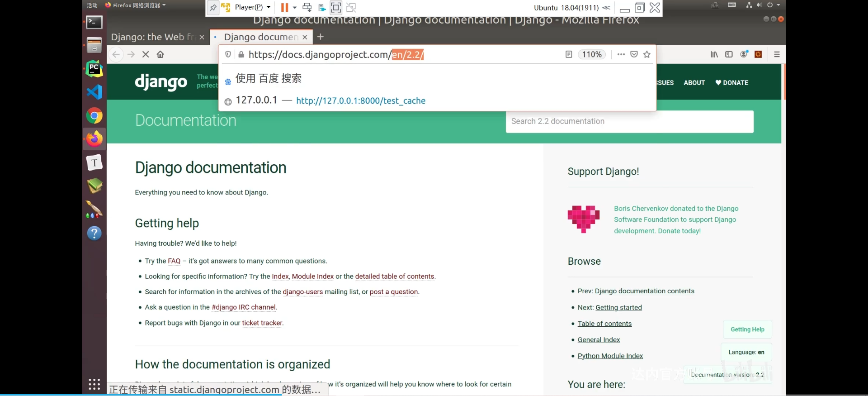Open the Language: en selector
868x396 pixels.
(x=746, y=352)
